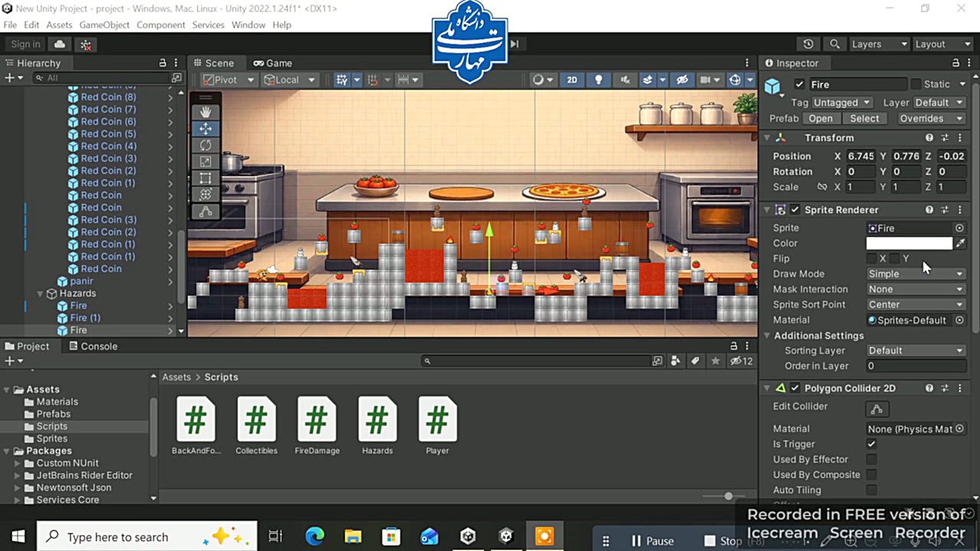Image resolution: width=980 pixels, height=551 pixels.
Task: Enable the Static checkbox
Action: click(916, 84)
